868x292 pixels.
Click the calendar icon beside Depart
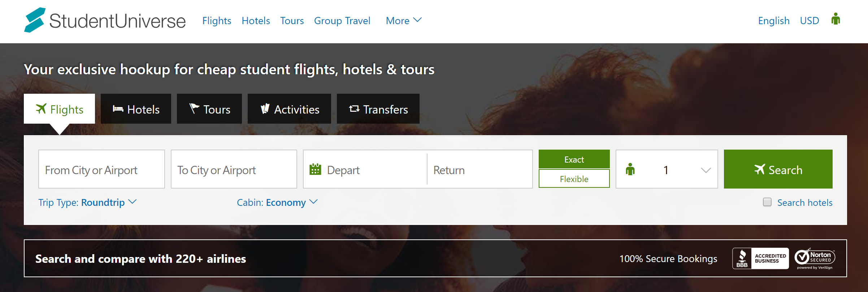coord(315,169)
